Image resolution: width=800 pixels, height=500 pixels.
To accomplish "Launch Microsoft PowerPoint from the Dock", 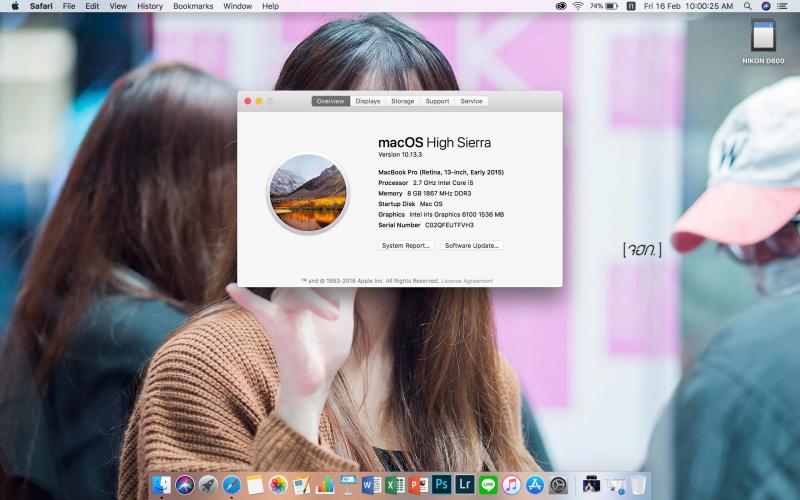I will tap(418, 484).
